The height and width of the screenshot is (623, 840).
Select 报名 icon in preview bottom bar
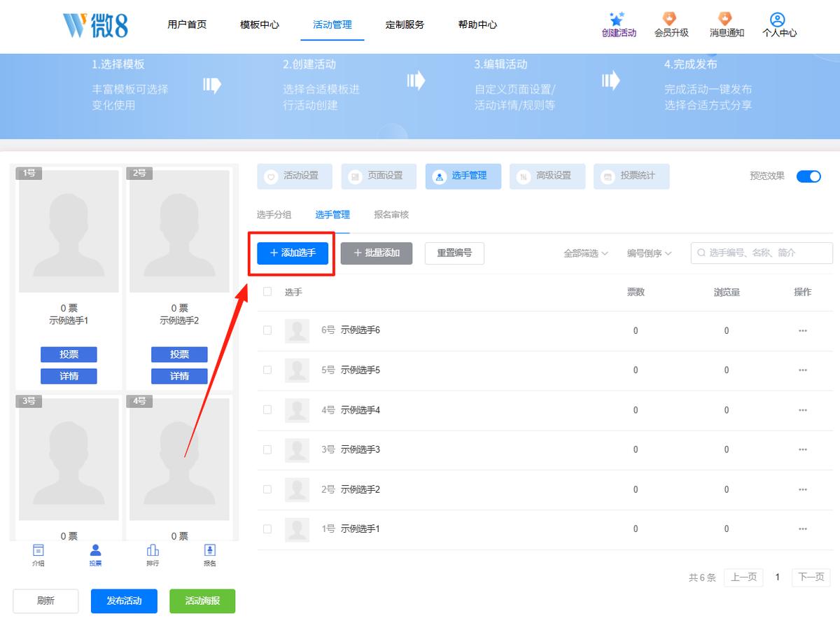[209, 550]
